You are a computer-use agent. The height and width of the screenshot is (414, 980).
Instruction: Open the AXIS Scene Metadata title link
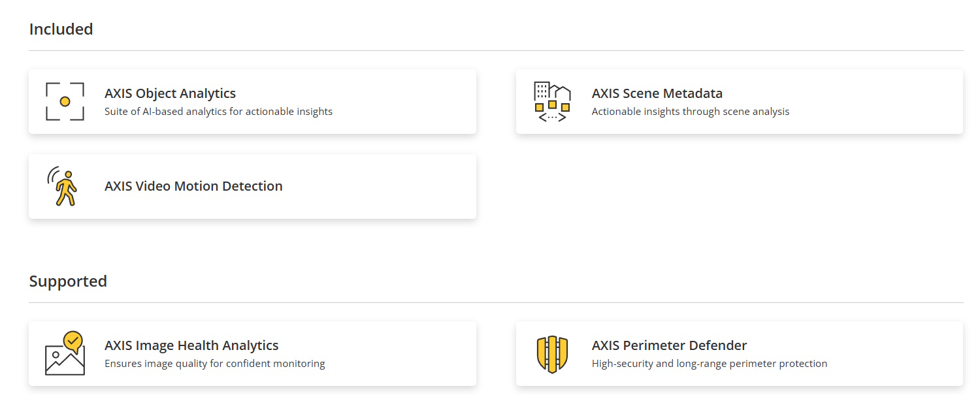(657, 93)
